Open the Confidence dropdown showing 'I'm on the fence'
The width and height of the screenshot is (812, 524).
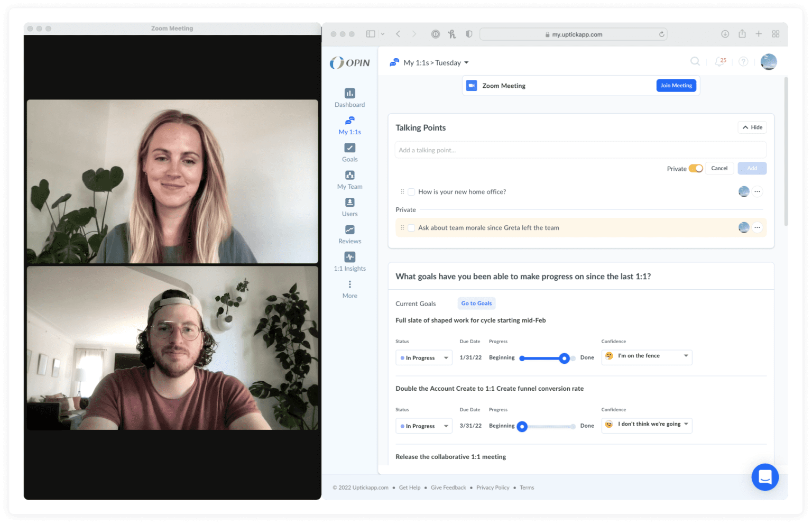[x=646, y=357]
